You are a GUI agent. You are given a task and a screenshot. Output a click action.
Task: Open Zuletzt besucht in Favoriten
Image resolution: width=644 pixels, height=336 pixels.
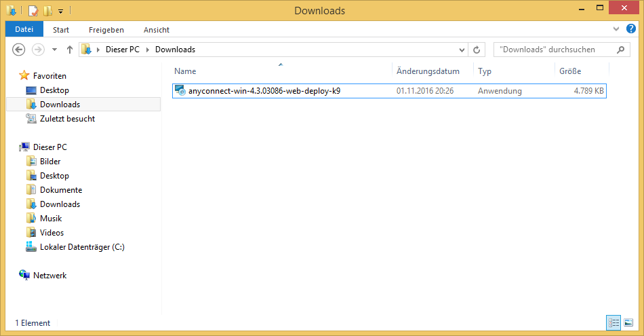coord(67,119)
